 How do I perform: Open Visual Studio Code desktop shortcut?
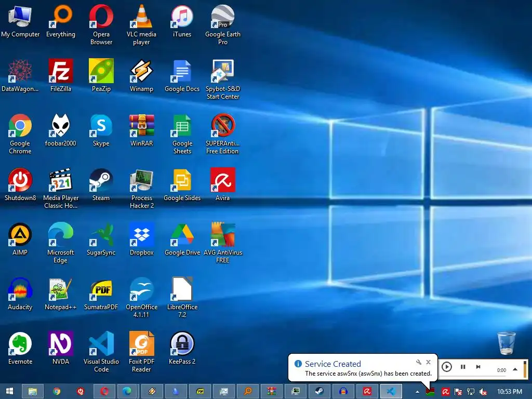click(x=101, y=353)
